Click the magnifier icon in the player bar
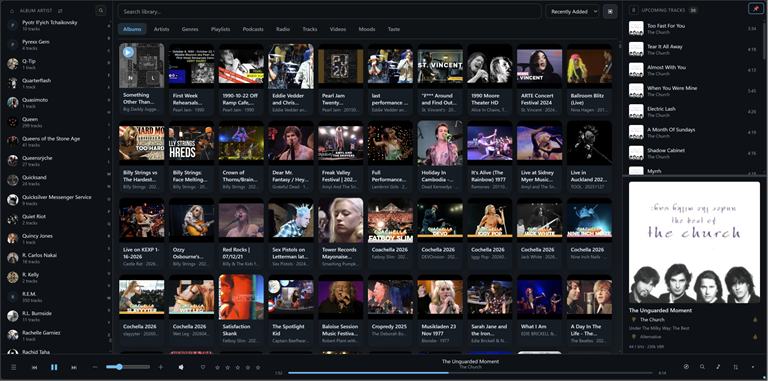This screenshot has width=768, height=381. pos(702,366)
